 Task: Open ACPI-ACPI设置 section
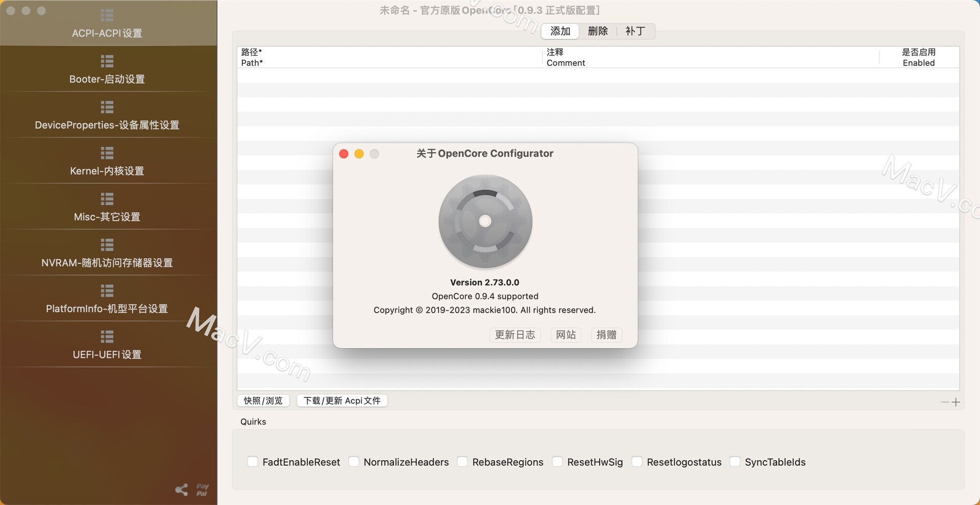(107, 33)
